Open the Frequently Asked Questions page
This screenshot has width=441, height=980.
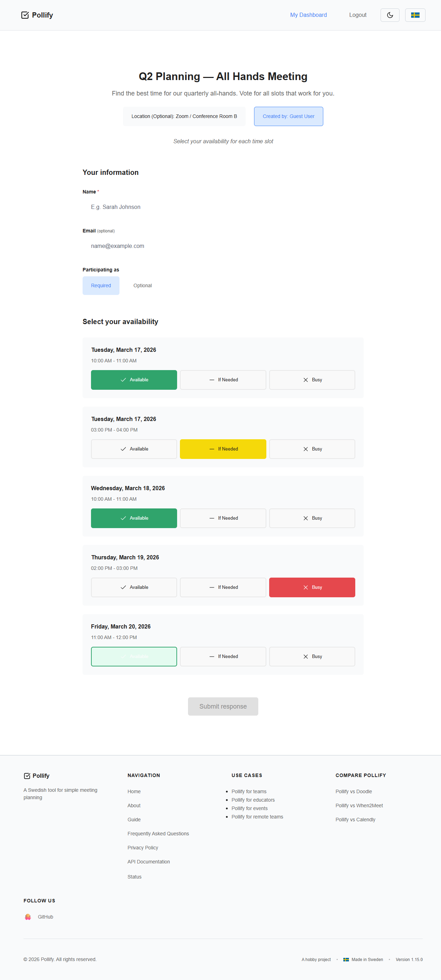[x=158, y=833]
